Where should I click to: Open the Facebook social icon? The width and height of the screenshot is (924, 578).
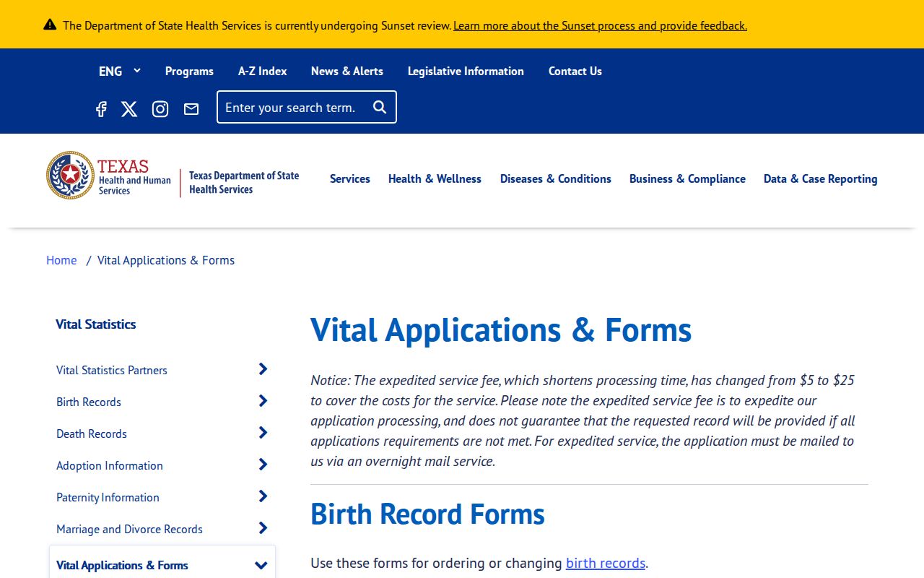101,109
